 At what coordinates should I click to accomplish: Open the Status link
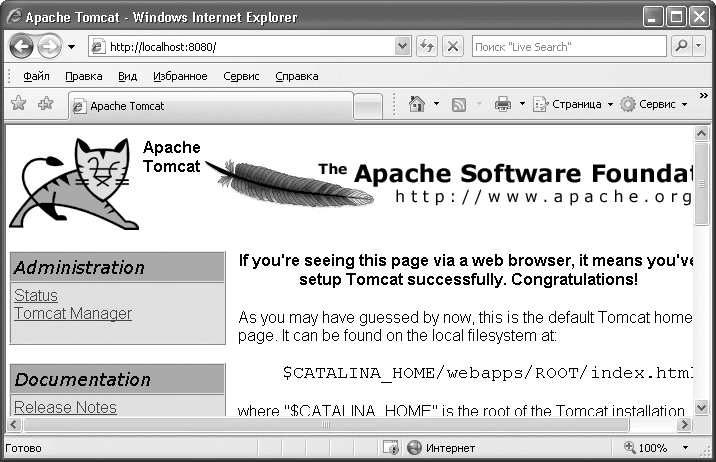coord(36,295)
